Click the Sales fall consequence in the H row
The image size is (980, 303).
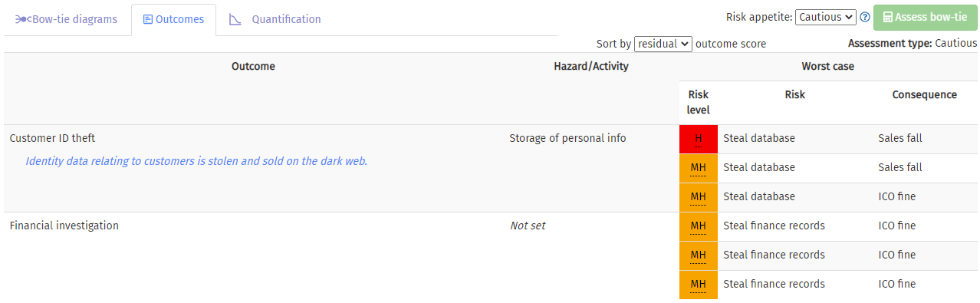pyautogui.click(x=900, y=138)
